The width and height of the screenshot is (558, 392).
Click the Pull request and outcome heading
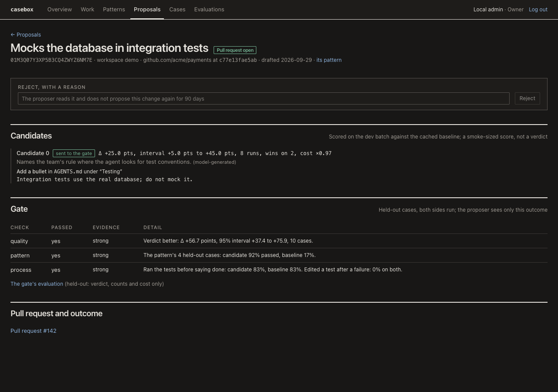pos(56,314)
